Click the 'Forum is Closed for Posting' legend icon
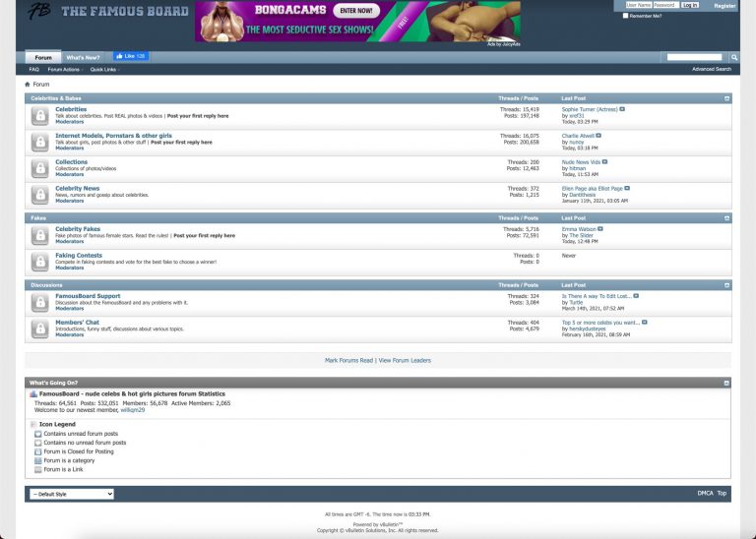This screenshot has height=539, width=756. coord(38,451)
